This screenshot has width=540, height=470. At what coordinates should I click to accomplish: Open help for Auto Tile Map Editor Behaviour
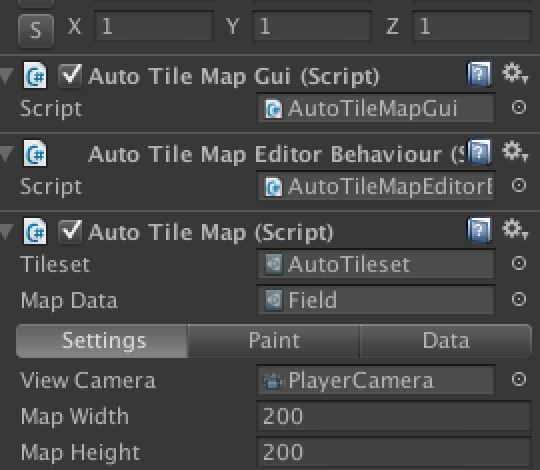(479, 152)
